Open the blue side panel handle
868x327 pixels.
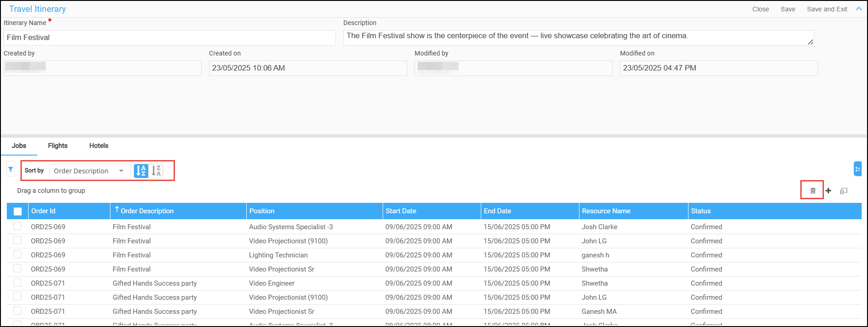[x=858, y=169]
